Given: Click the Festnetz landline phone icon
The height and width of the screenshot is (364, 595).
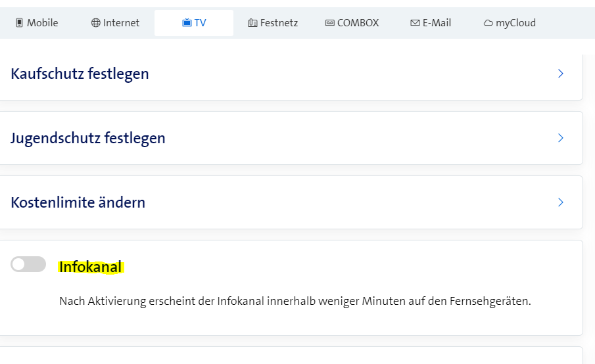Looking at the screenshot, I should (252, 23).
